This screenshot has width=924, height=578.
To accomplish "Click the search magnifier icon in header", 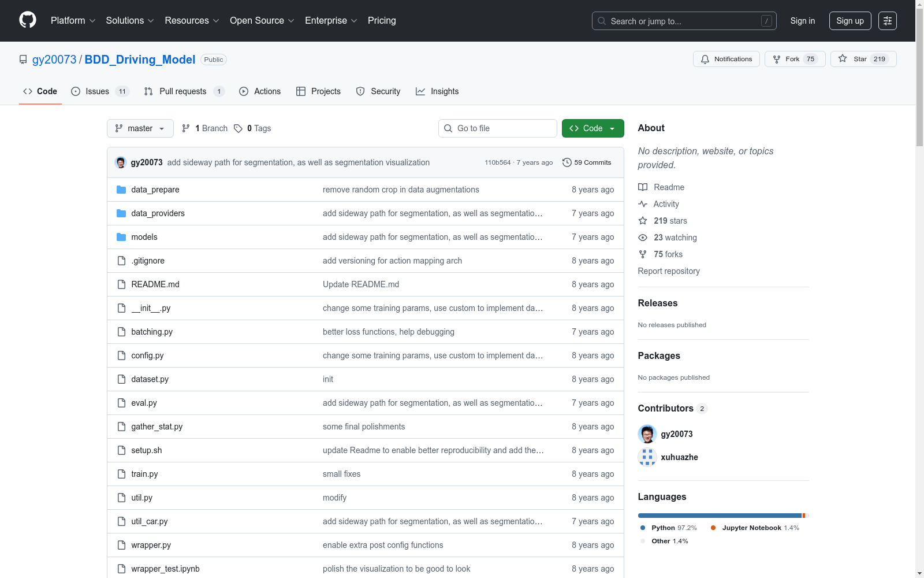I will point(602,21).
